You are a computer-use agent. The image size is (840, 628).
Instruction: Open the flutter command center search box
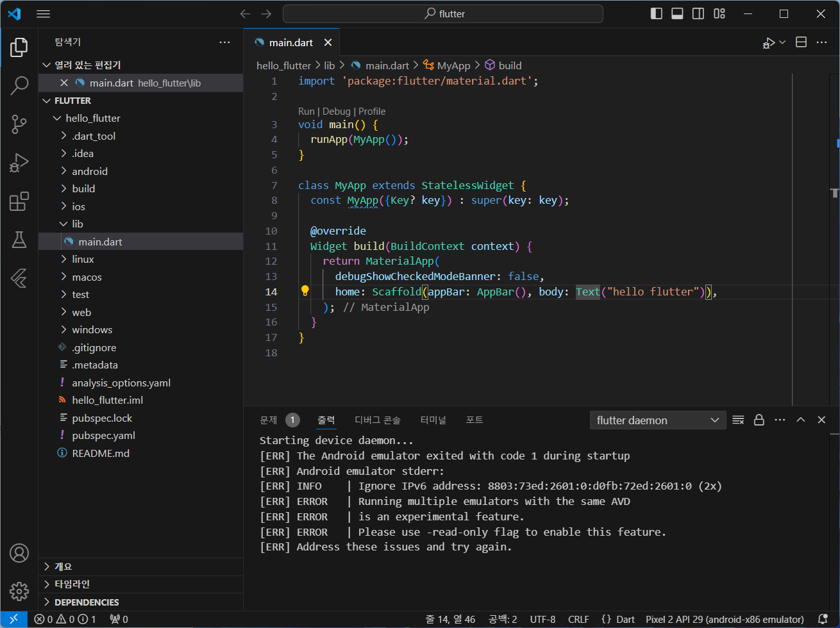click(443, 14)
